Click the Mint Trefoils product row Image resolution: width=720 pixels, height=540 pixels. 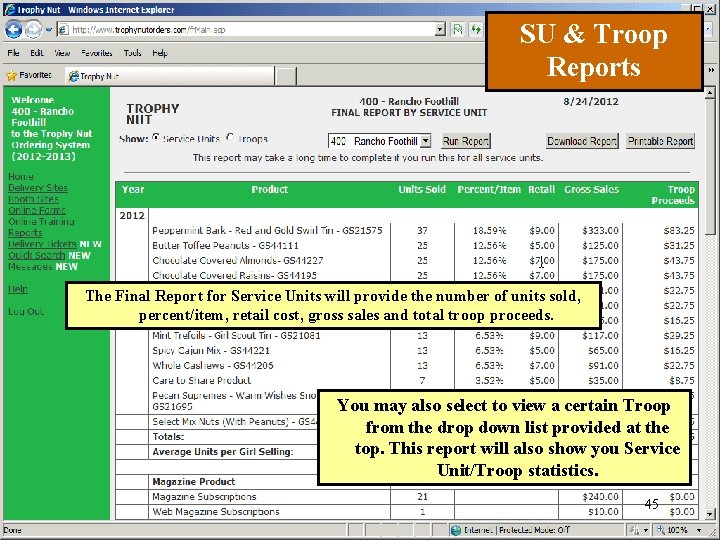coord(407,336)
